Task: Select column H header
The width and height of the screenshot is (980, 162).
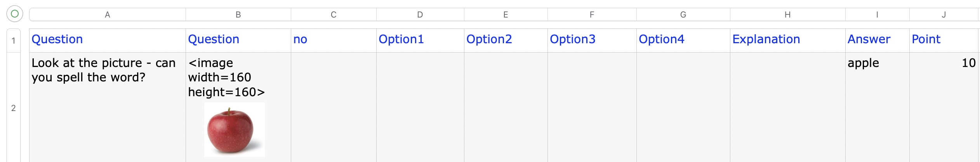Action: (x=787, y=15)
